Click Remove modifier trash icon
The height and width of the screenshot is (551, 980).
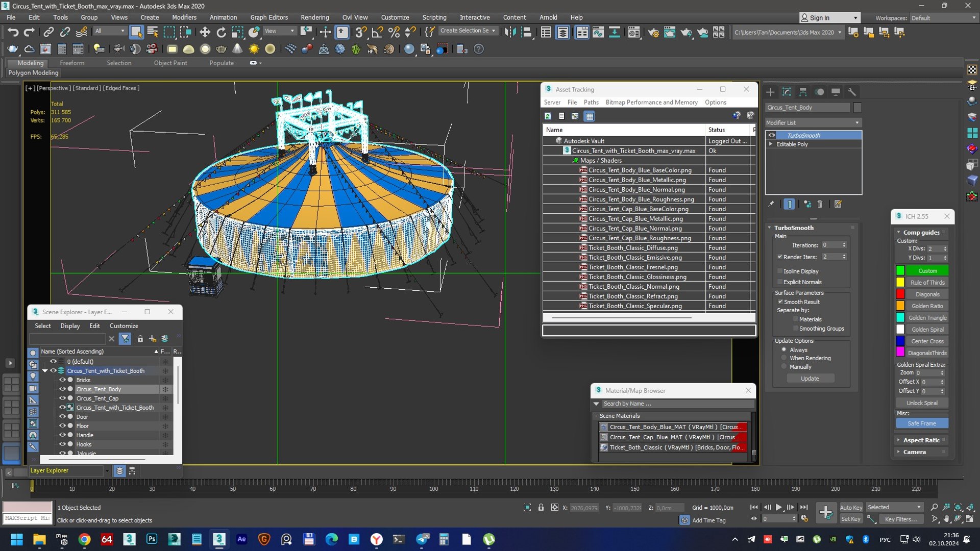pos(820,204)
